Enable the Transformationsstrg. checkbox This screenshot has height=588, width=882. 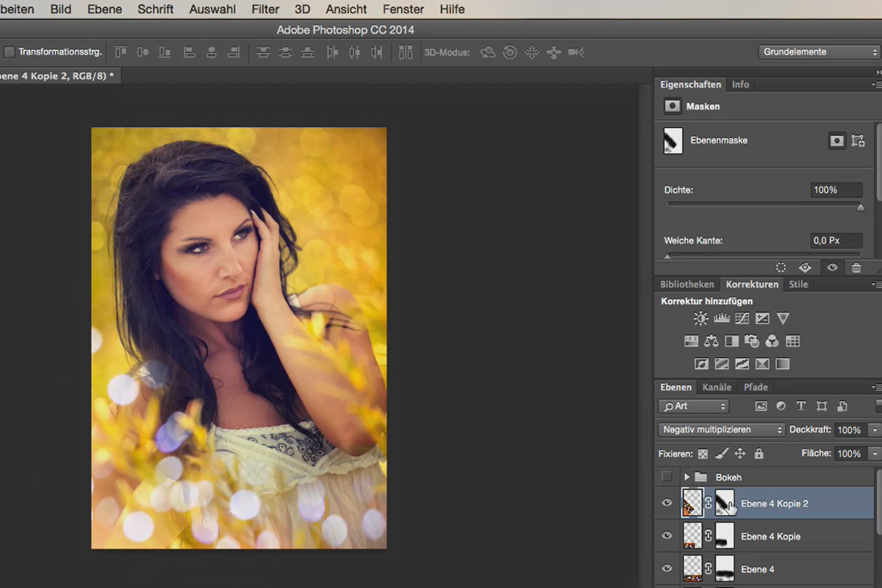pos(10,52)
